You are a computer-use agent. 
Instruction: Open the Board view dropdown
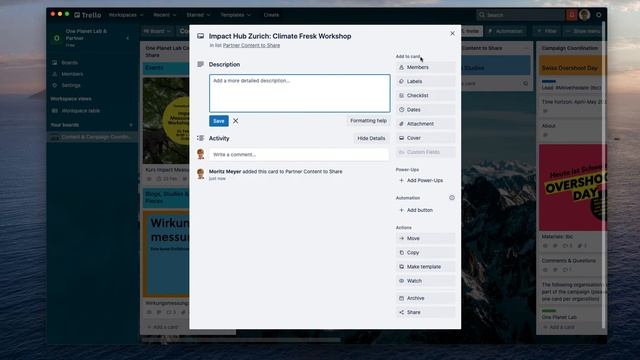point(157,31)
